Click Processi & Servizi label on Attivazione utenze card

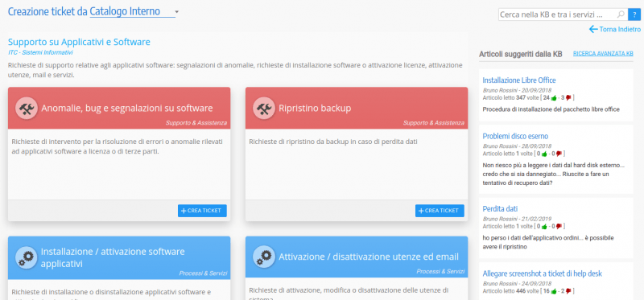[x=440, y=272]
